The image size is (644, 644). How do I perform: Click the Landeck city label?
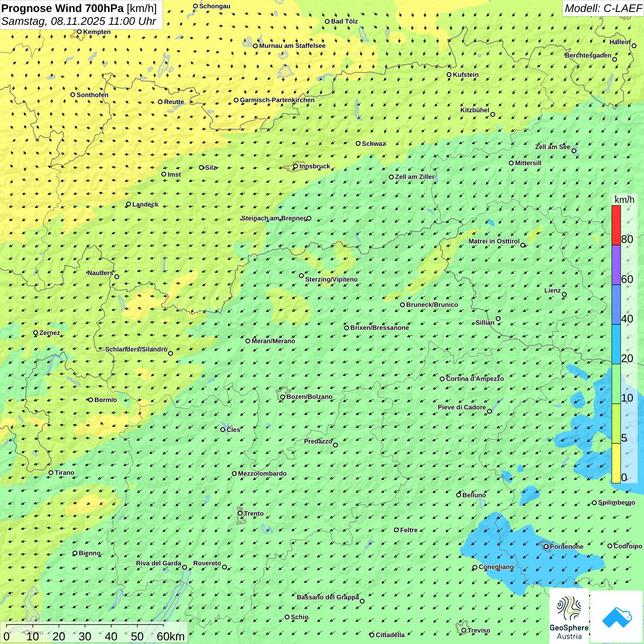point(145,204)
